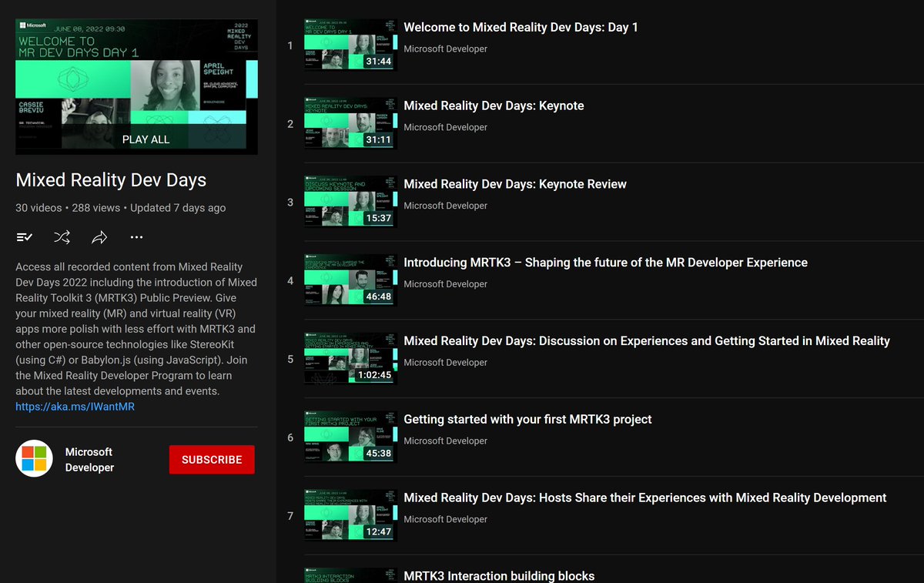Open Mixed Reality Dev Days: Keynote video
This screenshot has height=583, width=924.
pos(494,106)
